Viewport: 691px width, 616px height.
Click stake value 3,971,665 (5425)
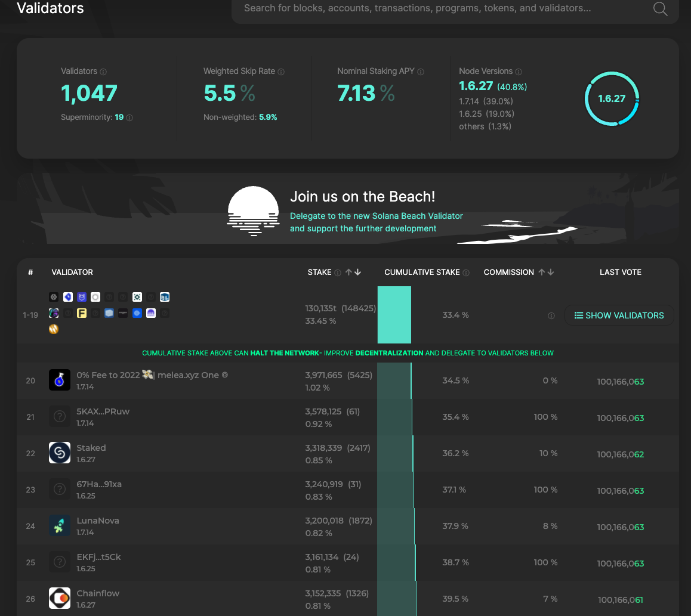(x=338, y=375)
